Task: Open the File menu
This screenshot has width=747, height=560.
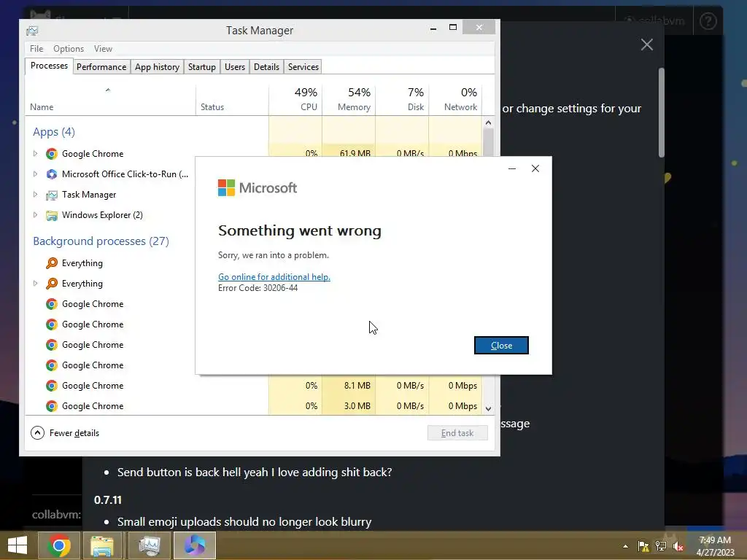Action: point(36,49)
